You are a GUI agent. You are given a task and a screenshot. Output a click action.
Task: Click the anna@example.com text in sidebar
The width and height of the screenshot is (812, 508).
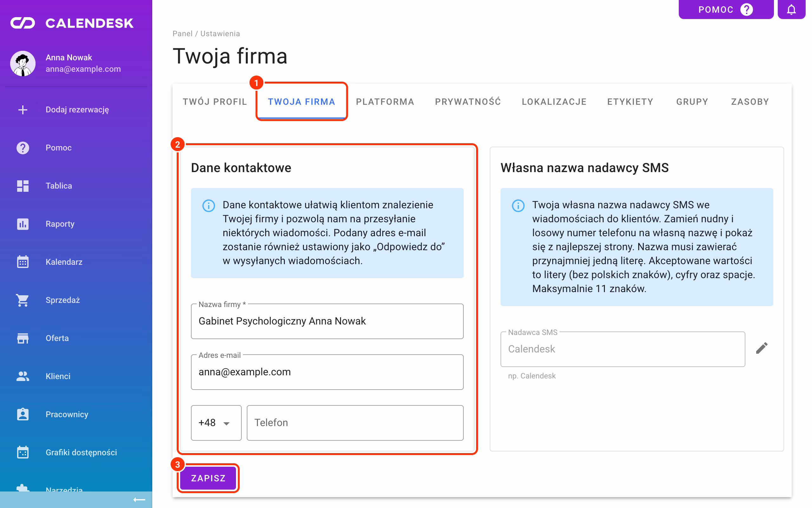(x=83, y=69)
